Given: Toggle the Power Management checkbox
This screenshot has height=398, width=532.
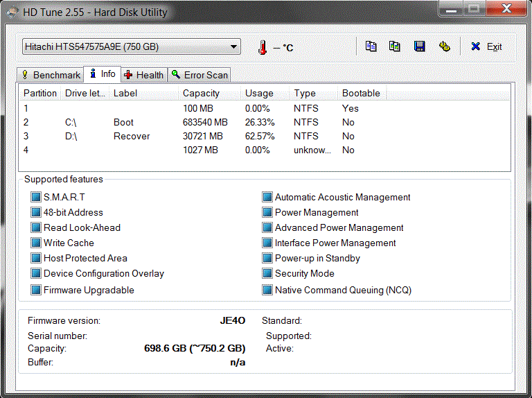Looking at the screenshot, I should pyautogui.click(x=267, y=212).
